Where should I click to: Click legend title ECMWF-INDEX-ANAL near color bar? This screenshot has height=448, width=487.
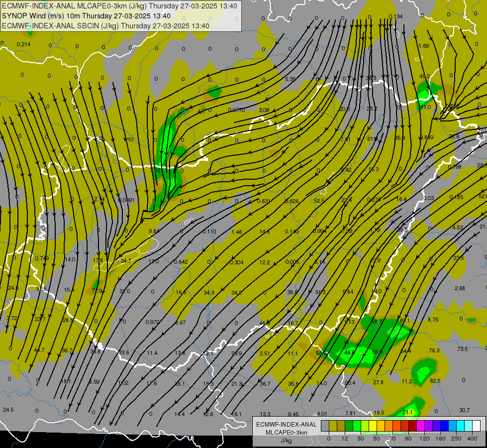coord(286,425)
